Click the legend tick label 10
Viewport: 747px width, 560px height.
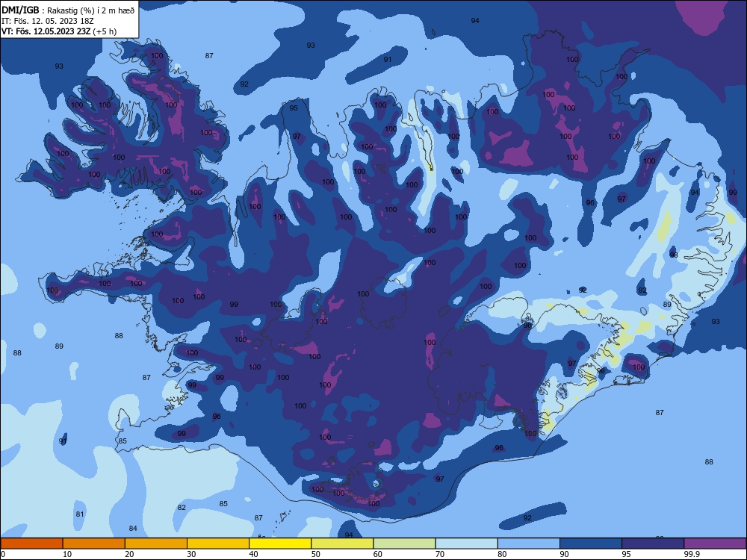point(67,554)
